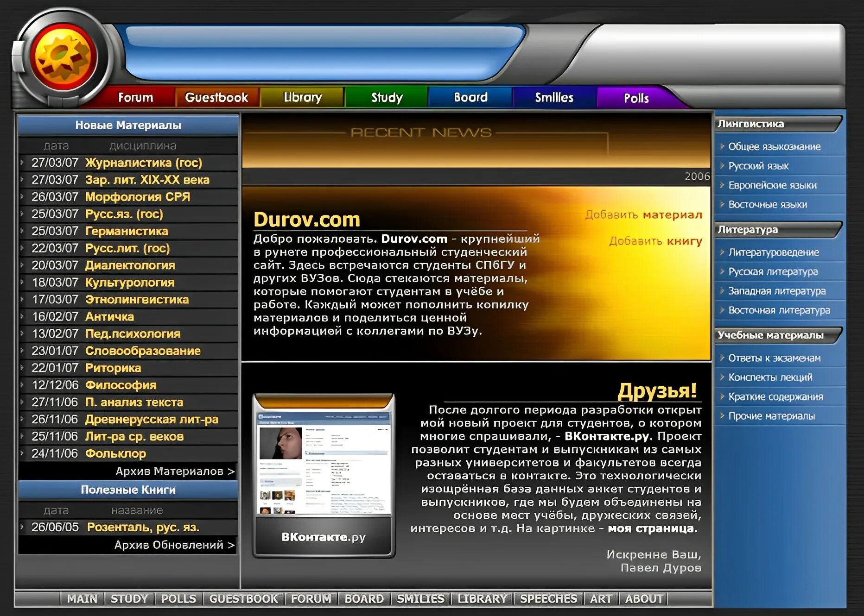Open the Forum tab
The image size is (864, 616).
[x=135, y=97]
